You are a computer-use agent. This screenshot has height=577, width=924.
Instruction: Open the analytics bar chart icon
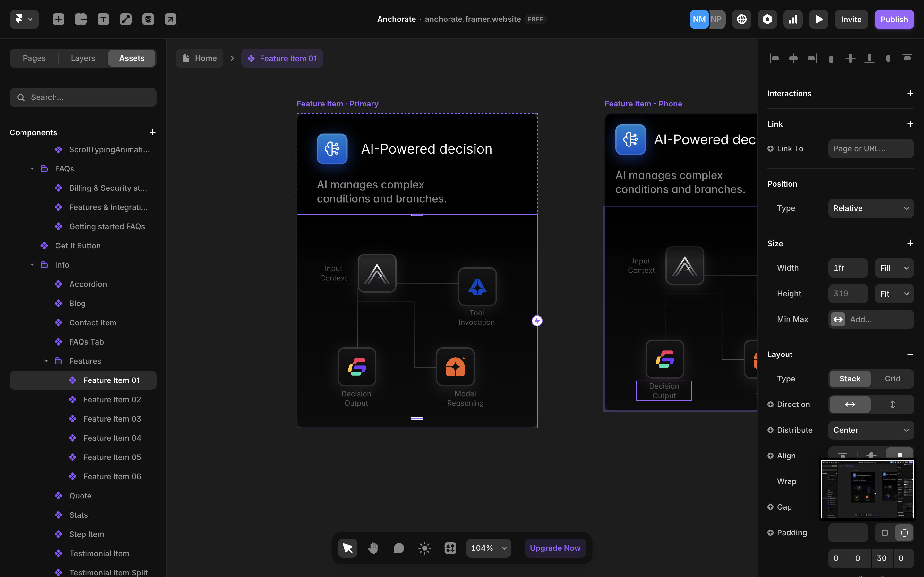coord(793,19)
